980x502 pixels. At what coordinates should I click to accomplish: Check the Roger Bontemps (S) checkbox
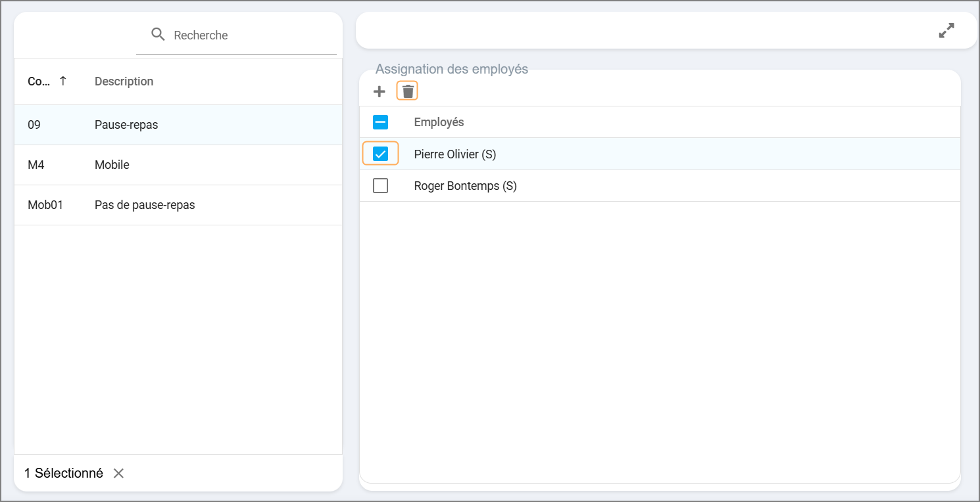(380, 186)
